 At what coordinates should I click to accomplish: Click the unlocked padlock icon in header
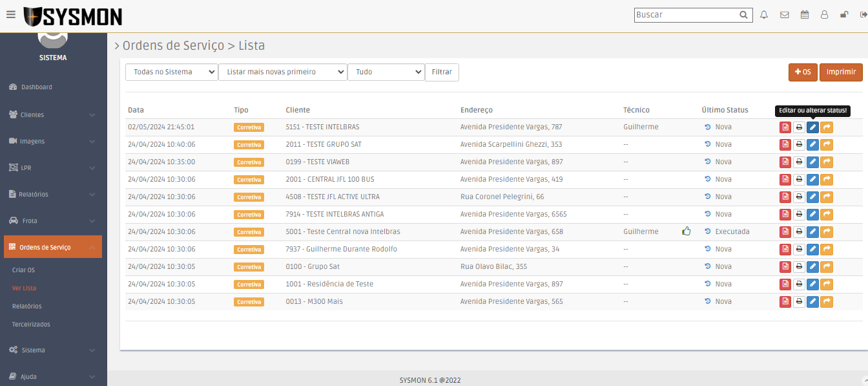tap(843, 15)
